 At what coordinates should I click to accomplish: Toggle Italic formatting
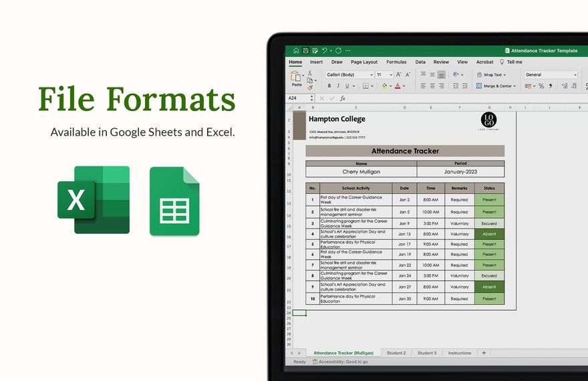tap(339, 86)
